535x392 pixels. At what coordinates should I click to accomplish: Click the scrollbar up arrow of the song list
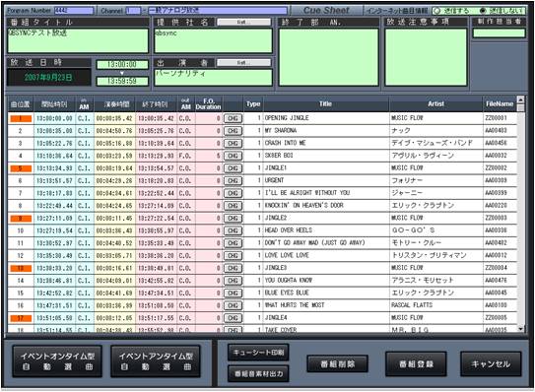click(x=520, y=99)
